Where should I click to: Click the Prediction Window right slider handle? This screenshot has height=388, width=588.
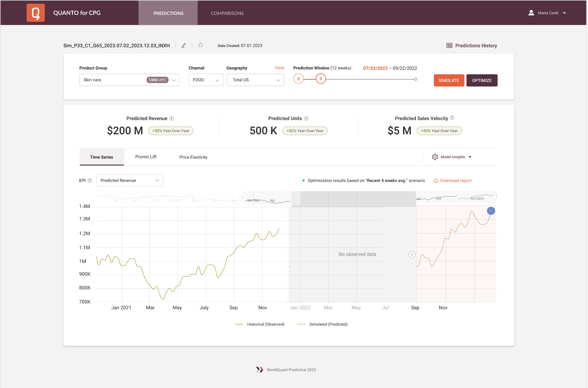pos(321,79)
